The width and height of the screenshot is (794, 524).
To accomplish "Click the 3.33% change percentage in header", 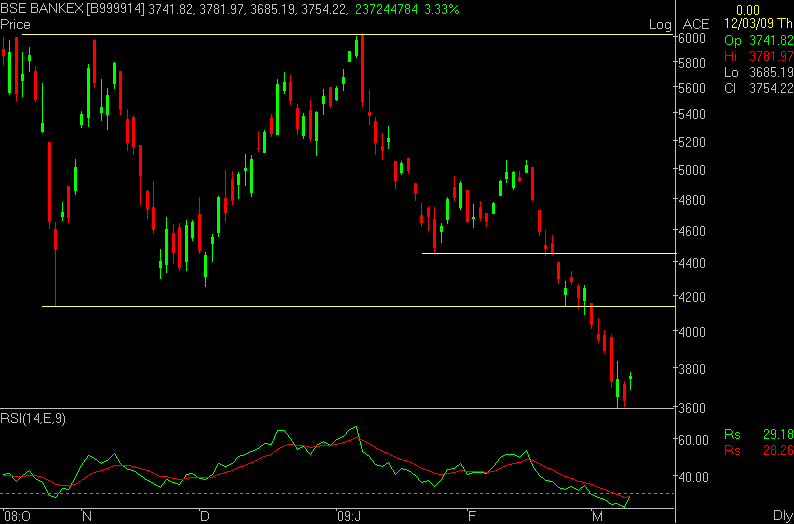I will pyautogui.click(x=442, y=9).
